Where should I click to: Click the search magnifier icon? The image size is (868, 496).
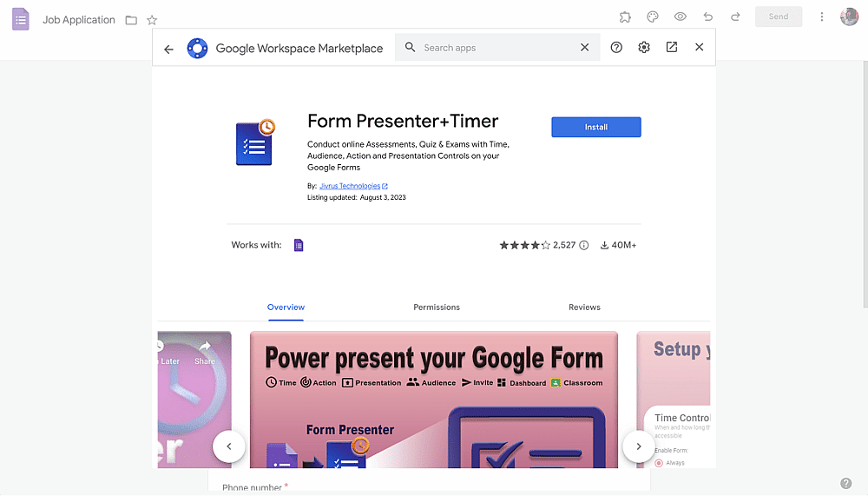tap(410, 47)
